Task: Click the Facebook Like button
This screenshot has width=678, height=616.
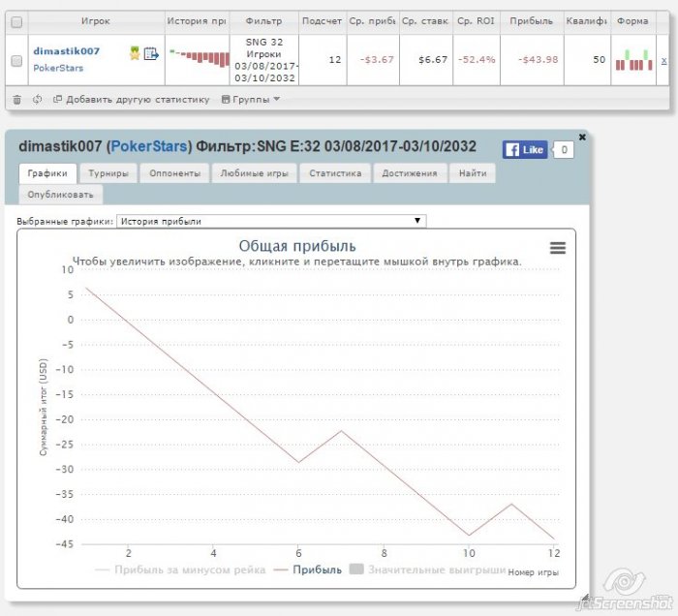Action: point(525,150)
